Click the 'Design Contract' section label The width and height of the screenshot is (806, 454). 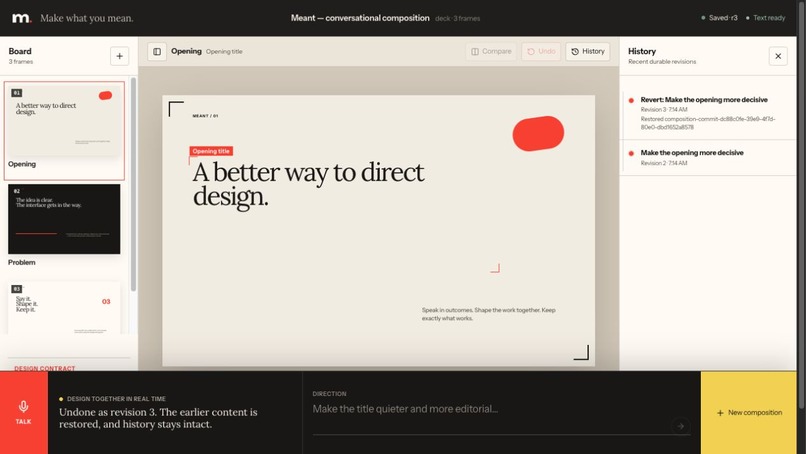coord(45,368)
